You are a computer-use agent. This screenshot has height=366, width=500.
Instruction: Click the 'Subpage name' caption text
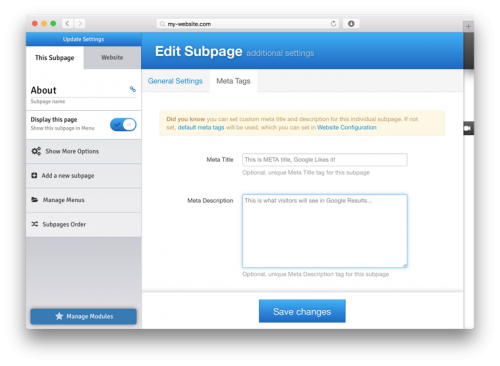(x=48, y=101)
